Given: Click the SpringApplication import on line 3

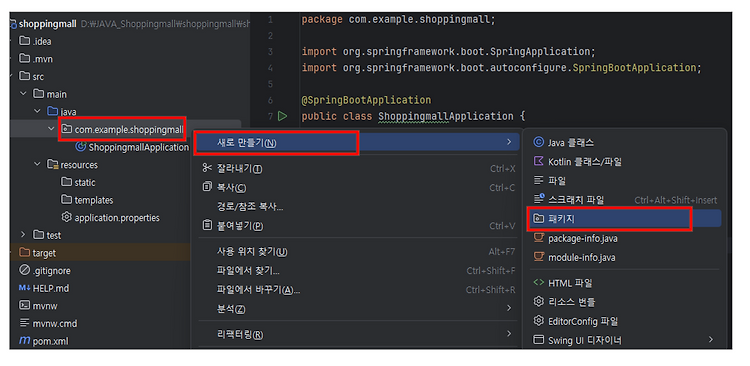Looking at the screenshot, I should 448,52.
